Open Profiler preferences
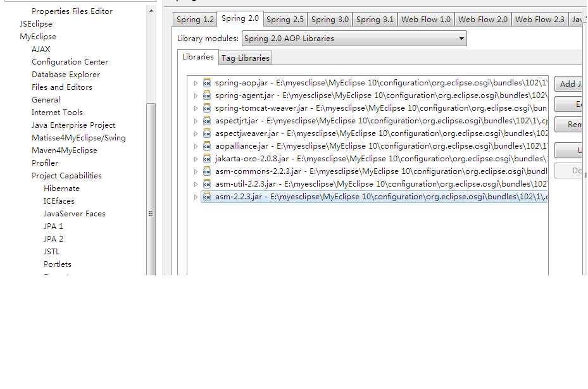Viewport: 588px width, 389px height. coord(45,163)
